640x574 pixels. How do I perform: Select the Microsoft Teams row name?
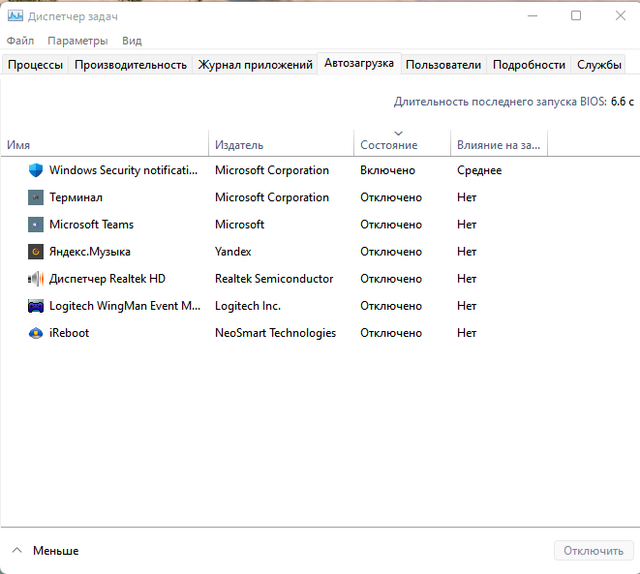pyautogui.click(x=91, y=224)
